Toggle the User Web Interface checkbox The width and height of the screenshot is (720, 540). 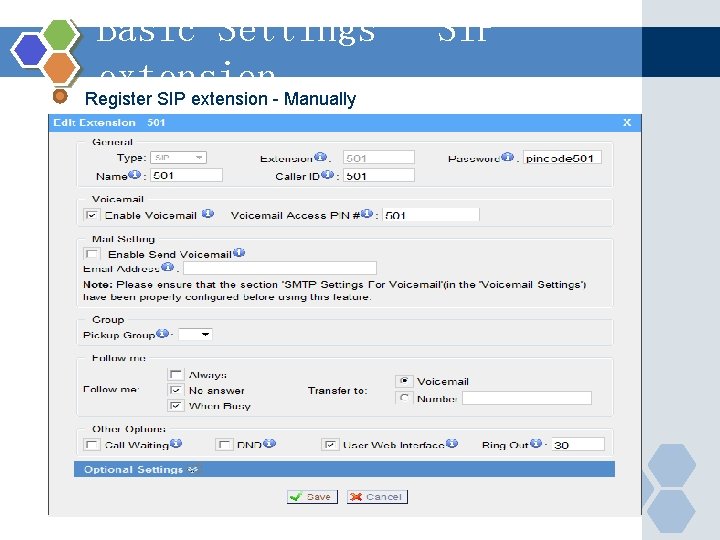click(x=330, y=444)
